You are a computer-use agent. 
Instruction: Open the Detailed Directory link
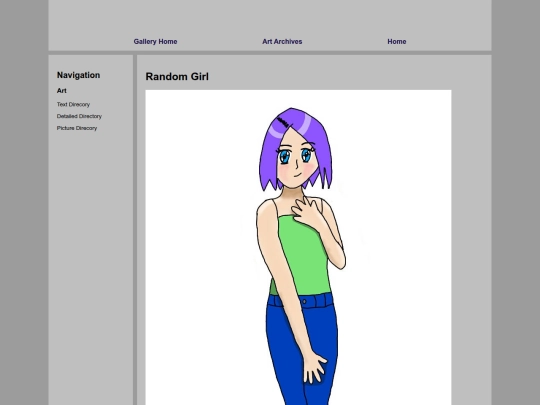[79, 116]
